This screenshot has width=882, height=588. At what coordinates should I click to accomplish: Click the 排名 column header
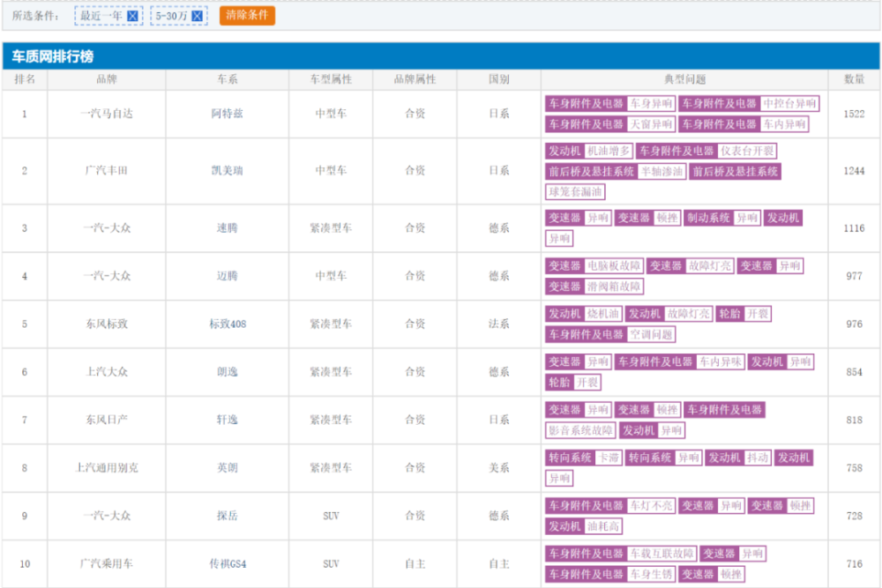point(25,79)
